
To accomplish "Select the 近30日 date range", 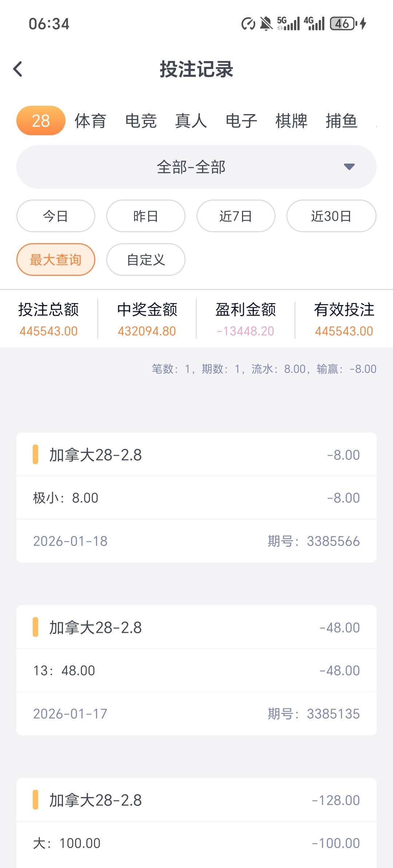I will click(331, 216).
